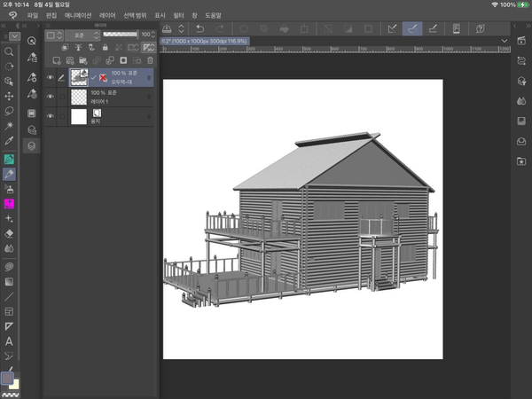Image resolution: width=532 pixels, height=399 pixels.
Task: Toggle visibility of the 용지 paper layer
Action: (x=50, y=116)
